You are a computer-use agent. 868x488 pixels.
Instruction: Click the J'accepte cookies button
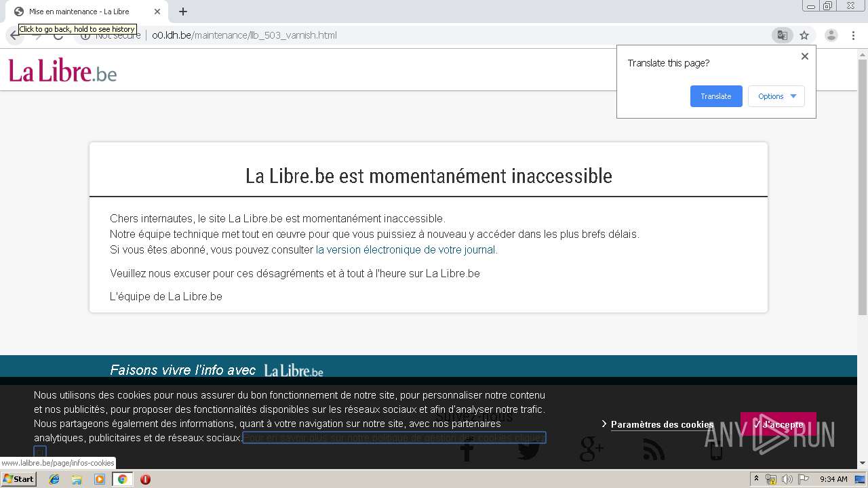pyautogui.click(x=778, y=424)
